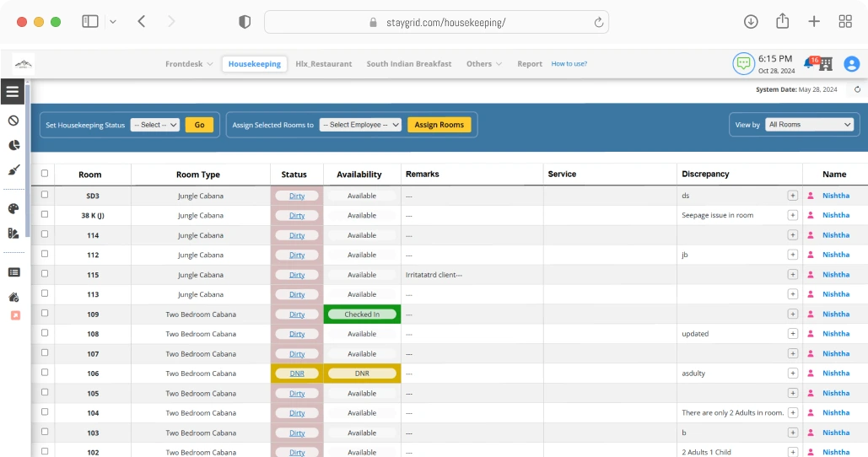Select the broom cleaning icon in sidebar

point(13,169)
